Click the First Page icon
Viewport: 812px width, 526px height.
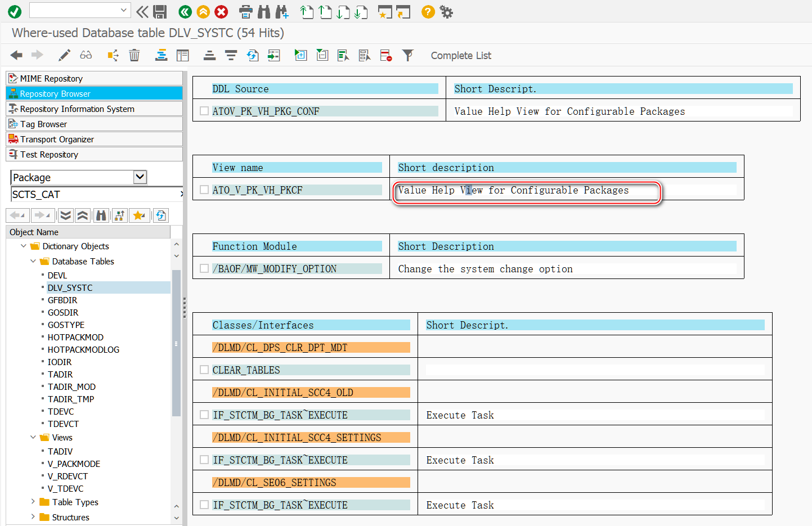point(307,12)
